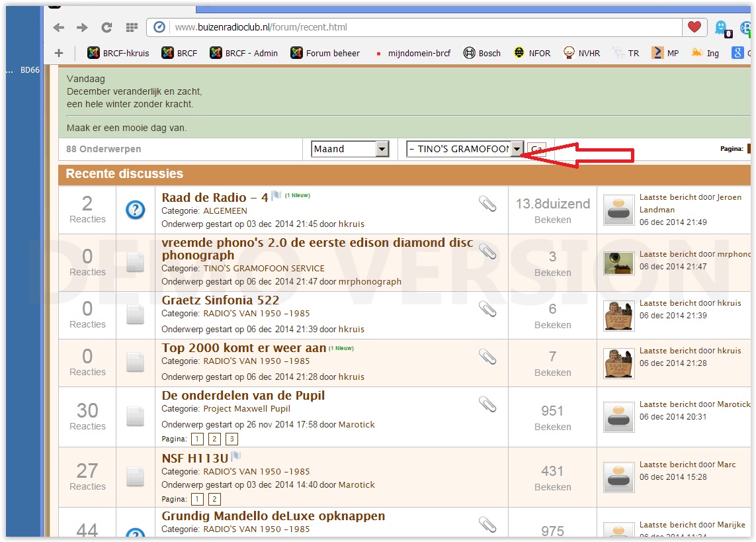Go to page 3 of De onderdelen van de Pupil
Viewport: 756px width, 542px height.
231,439
